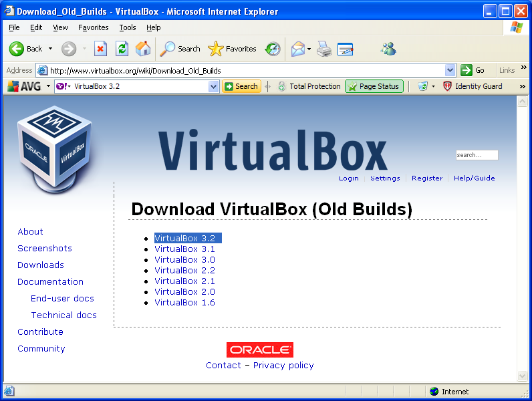Open Screenshots in the sidebar
532x401 pixels.
click(x=45, y=249)
